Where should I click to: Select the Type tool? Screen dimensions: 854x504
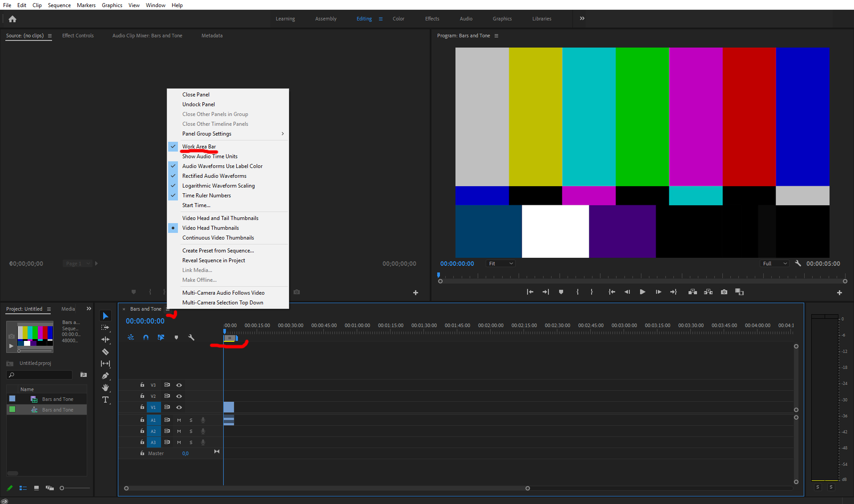(x=105, y=400)
